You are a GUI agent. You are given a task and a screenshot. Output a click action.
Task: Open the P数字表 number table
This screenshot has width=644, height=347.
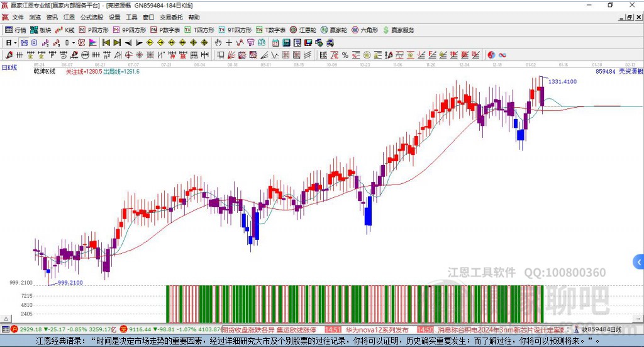pos(165,30)
